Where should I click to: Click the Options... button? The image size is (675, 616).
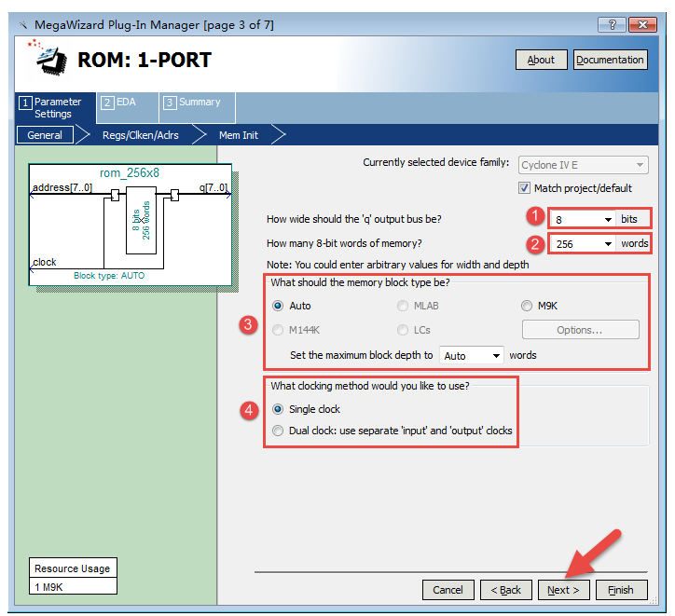[580, 330]
